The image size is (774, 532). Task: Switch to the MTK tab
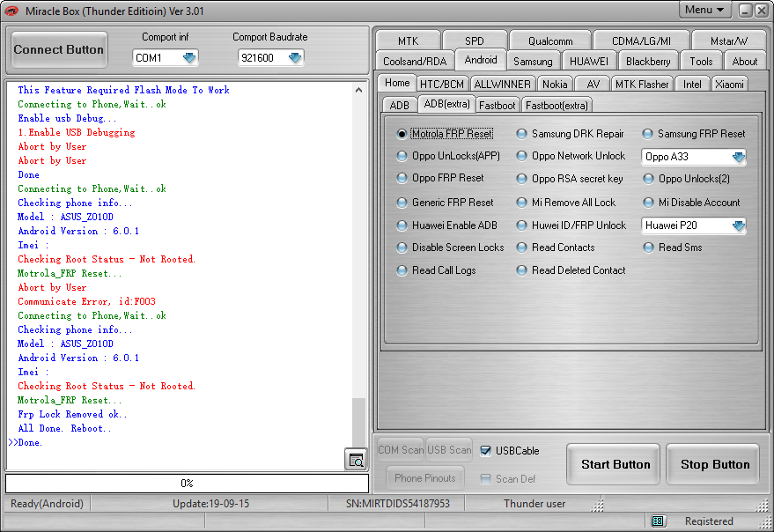(x=408, y=41)
